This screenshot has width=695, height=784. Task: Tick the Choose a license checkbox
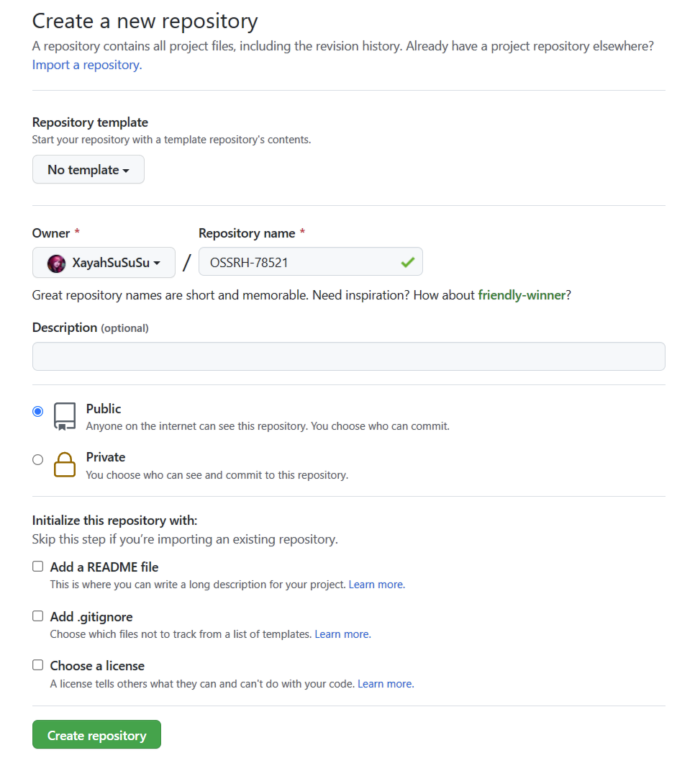(x=38, y=665)
